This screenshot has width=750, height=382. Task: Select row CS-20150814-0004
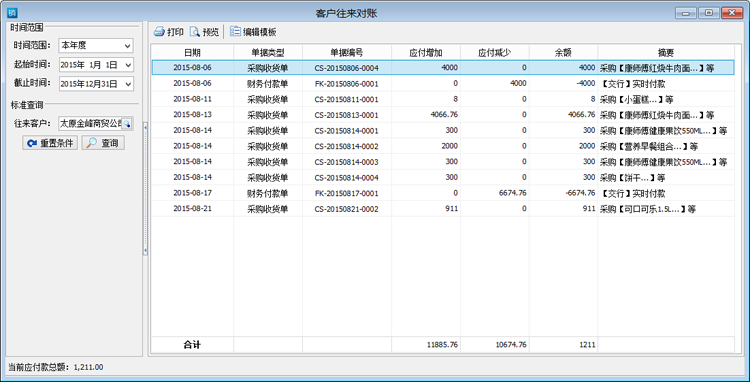point(443,177)
